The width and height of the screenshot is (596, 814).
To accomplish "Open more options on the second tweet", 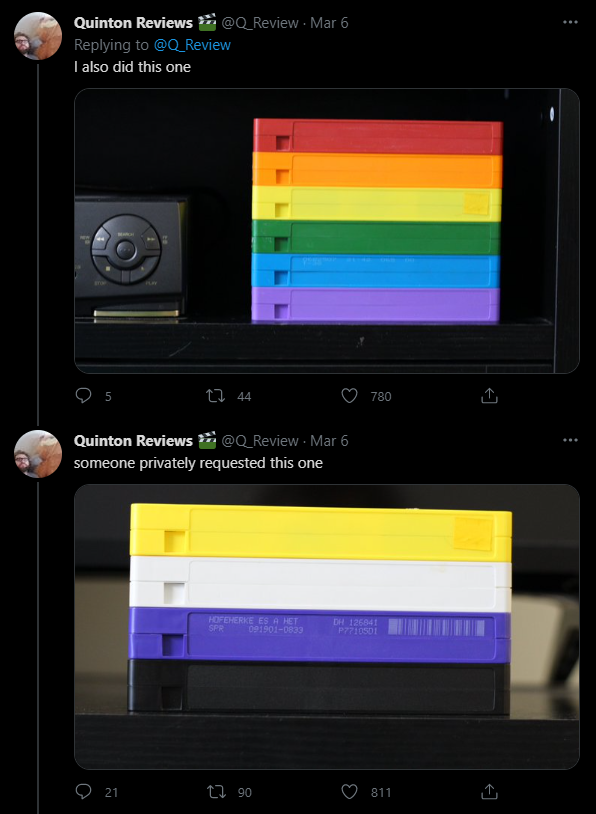I will click(x=570, y=440).
